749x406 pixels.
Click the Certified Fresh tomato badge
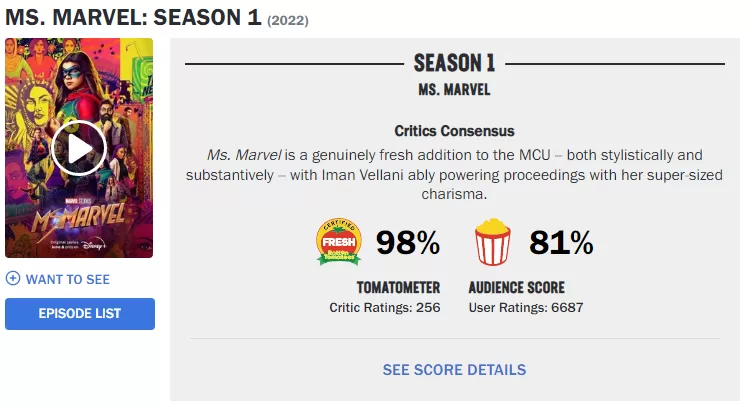(339, 243)
